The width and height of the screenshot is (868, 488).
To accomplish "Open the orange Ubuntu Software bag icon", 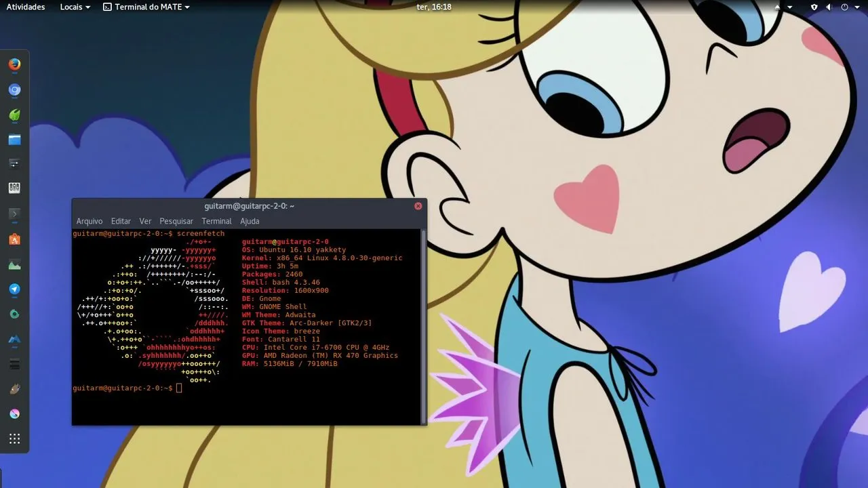I will [14, 239].
